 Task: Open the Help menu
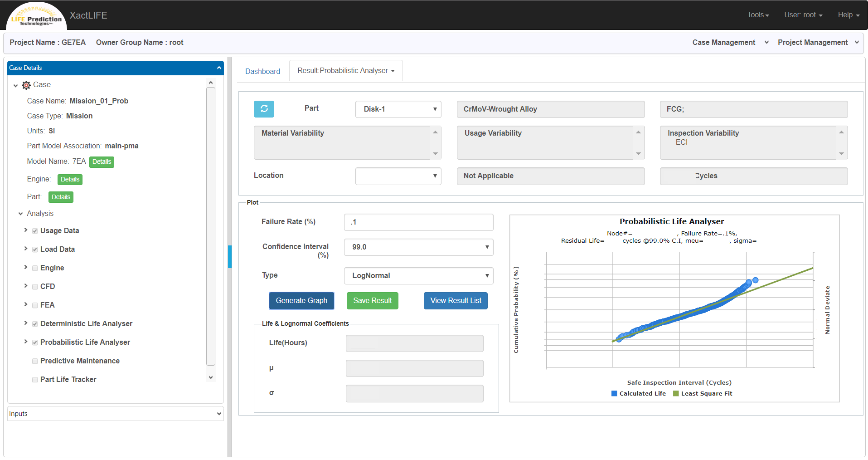pyautogui.click(x=849, y=15)
